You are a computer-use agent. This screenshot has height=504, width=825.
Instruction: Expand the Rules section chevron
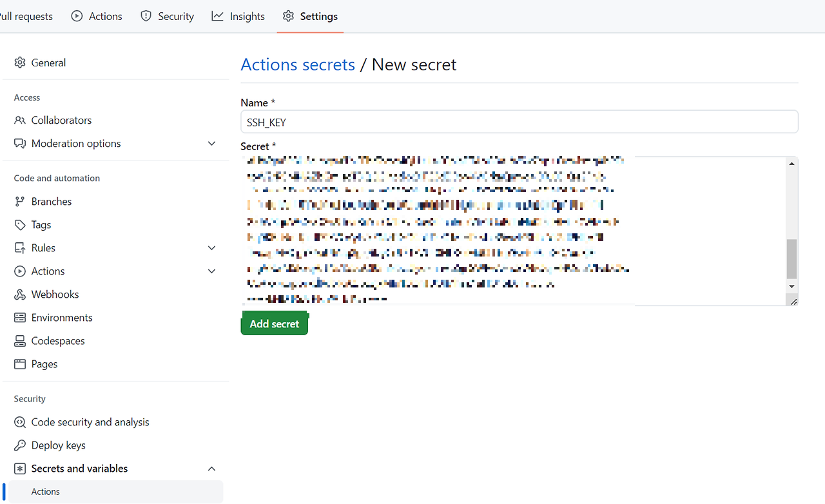pos(211,248)
